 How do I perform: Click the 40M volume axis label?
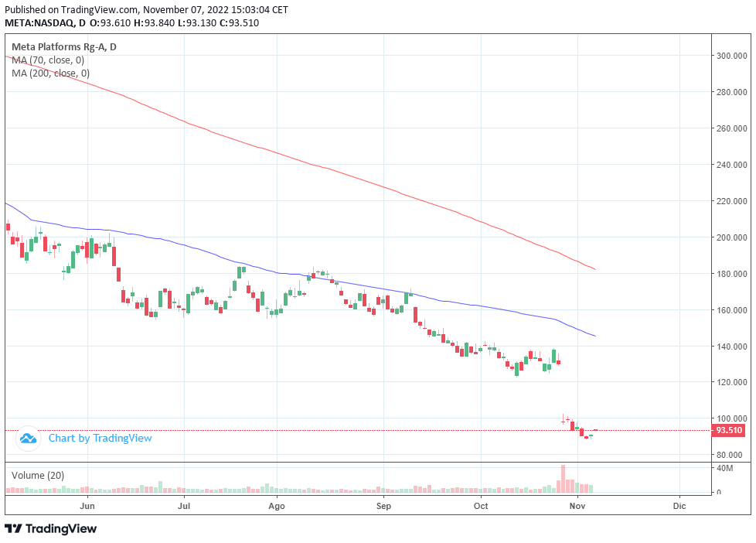pyautogui.click(x=724, y=468)
